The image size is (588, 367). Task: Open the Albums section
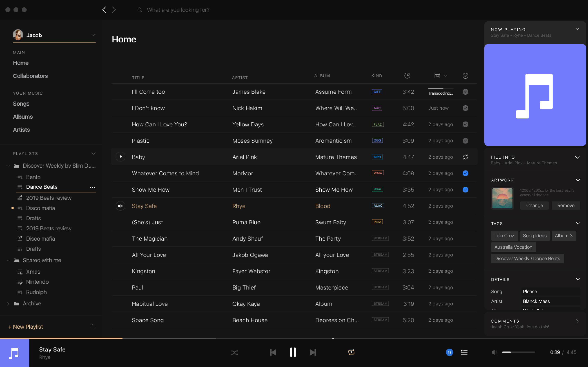(23, 117)
